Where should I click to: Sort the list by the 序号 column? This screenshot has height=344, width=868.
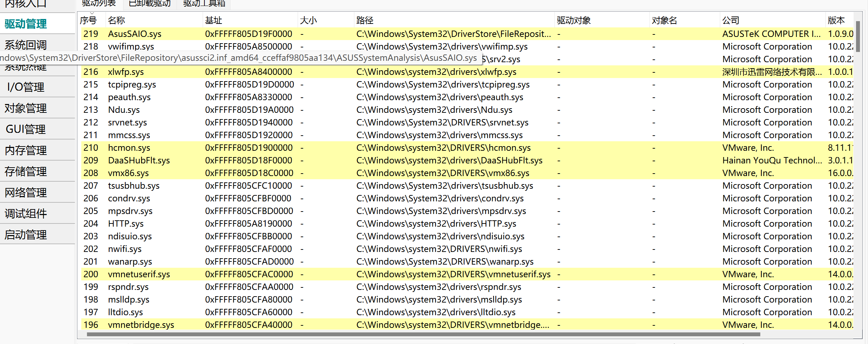point(91,20)
